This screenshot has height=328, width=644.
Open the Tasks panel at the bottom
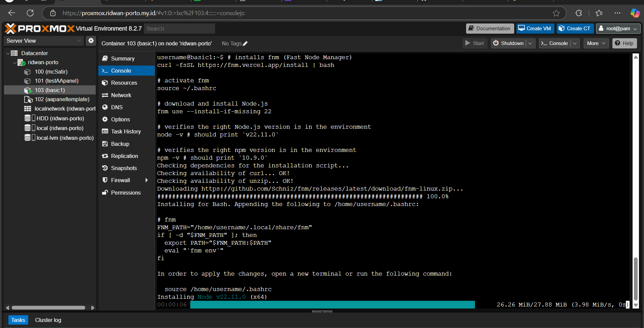(x=18, y=320)
